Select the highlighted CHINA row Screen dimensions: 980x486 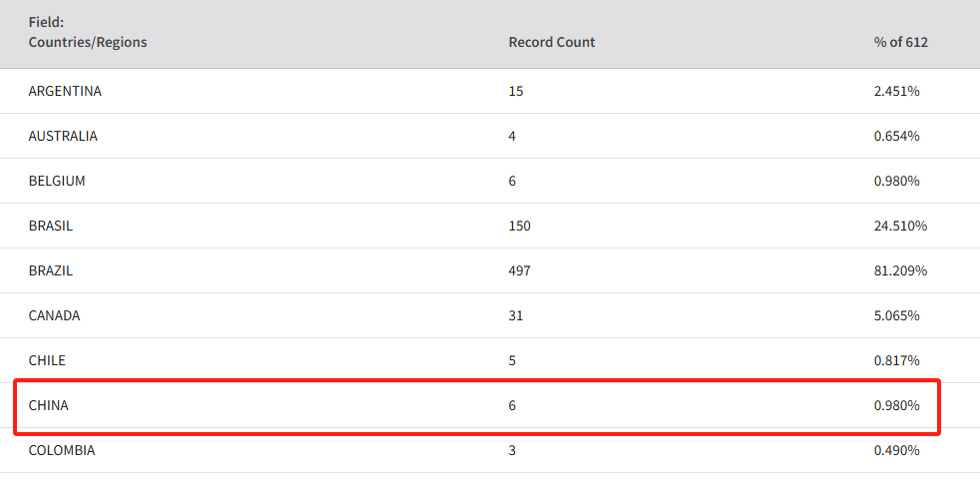[x=477, y=406]
